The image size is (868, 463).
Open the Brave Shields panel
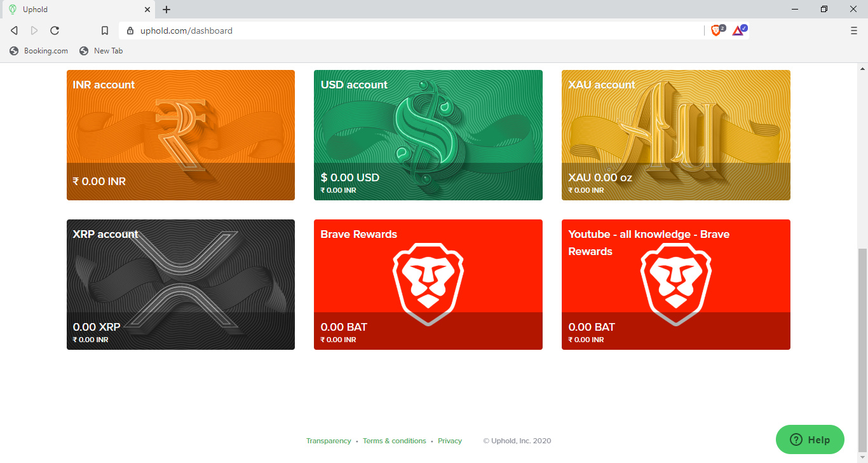click(717, 30)
